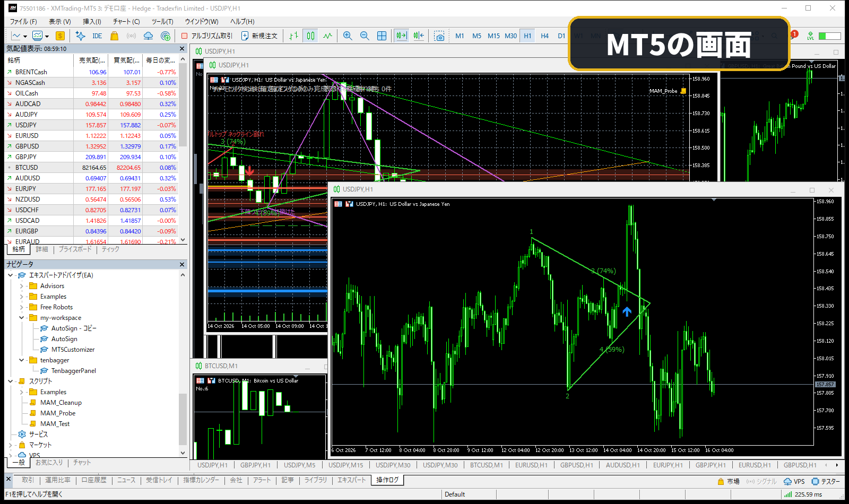This screenshot has height=504, width=849.
Task: Toggle chart shift from right edge
Action: pos(419,36)
